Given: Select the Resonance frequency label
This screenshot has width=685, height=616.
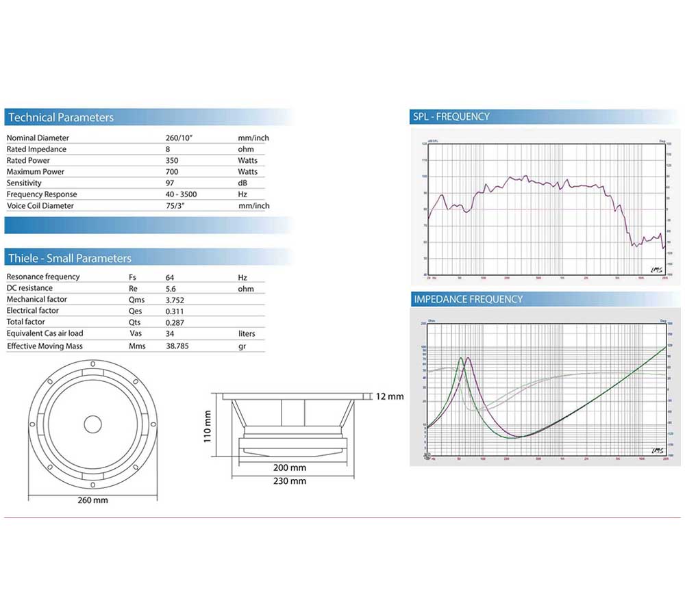Looking at the screenshot, I should (x=42, y=277).
